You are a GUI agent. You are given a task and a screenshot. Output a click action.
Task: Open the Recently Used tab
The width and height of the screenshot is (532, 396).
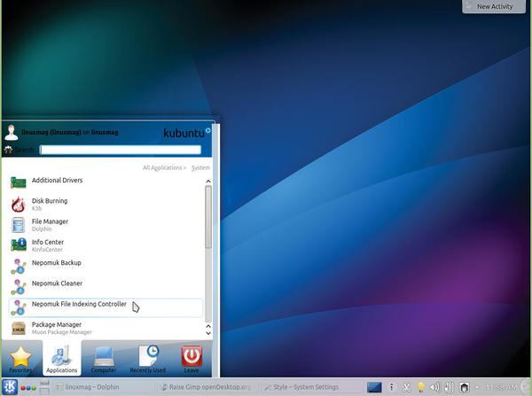point(148,359)
